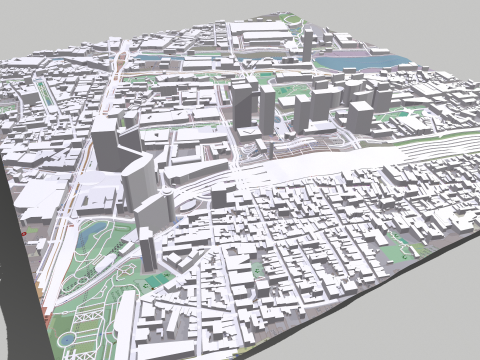
Task: Select the isolated tall tower beside the lake
Action: [x=308, y=45]
